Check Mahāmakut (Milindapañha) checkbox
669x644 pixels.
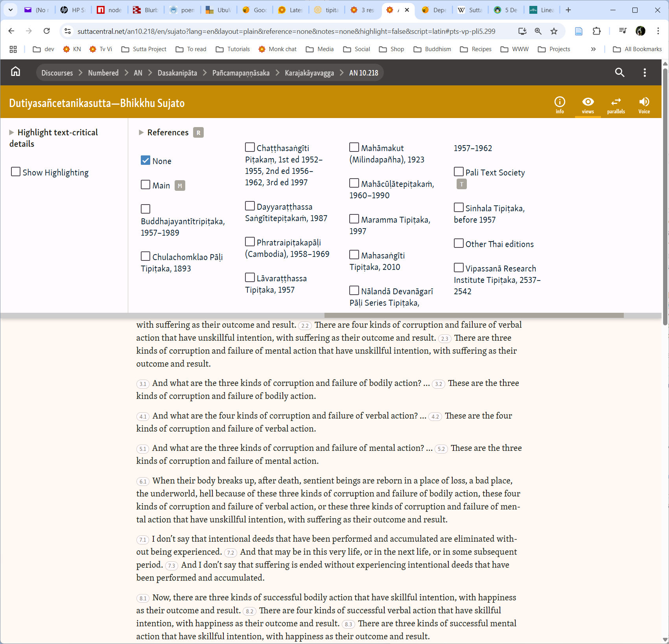354,148
